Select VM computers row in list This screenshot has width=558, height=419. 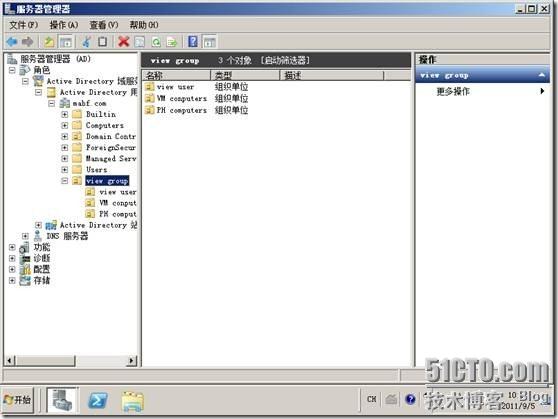182,98
